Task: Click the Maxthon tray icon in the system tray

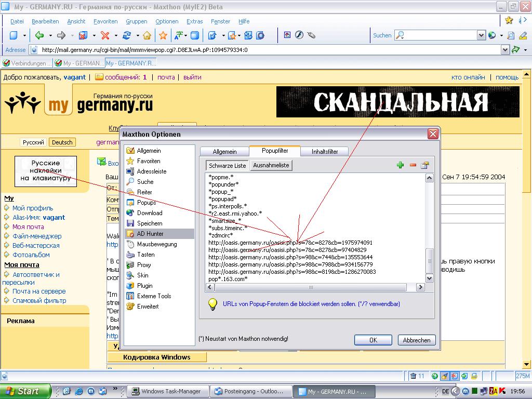Action: tap(466, 391)
